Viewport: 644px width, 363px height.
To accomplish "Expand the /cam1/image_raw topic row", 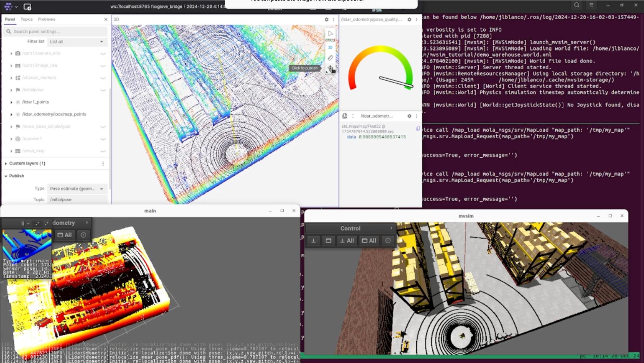I will coord(11,66).
